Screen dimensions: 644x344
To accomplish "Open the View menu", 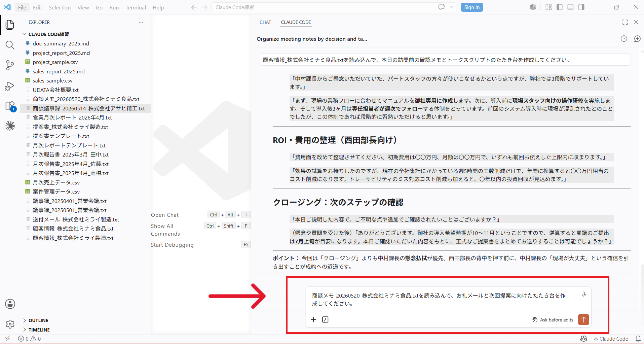I will pyautogui.click(x=83, y=7).
